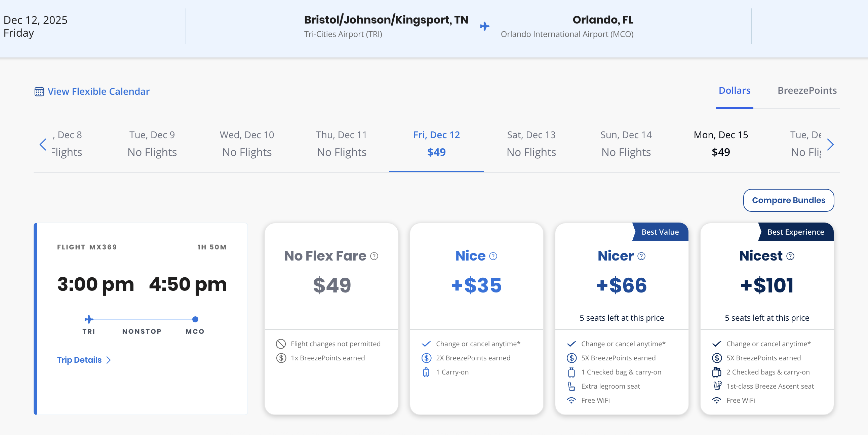
Task: Select Fri, Dec 12 date tab
Action: click(x=436, y=144)
